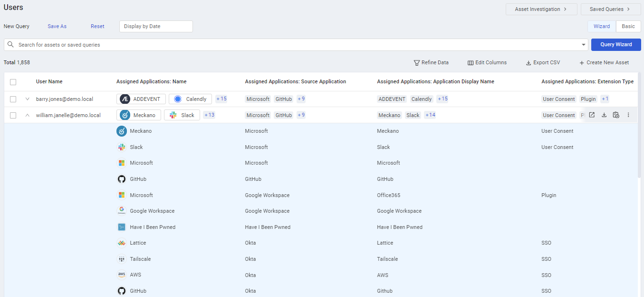644x297 pixels.
Task: Click the Reset link
Action: 97,26
